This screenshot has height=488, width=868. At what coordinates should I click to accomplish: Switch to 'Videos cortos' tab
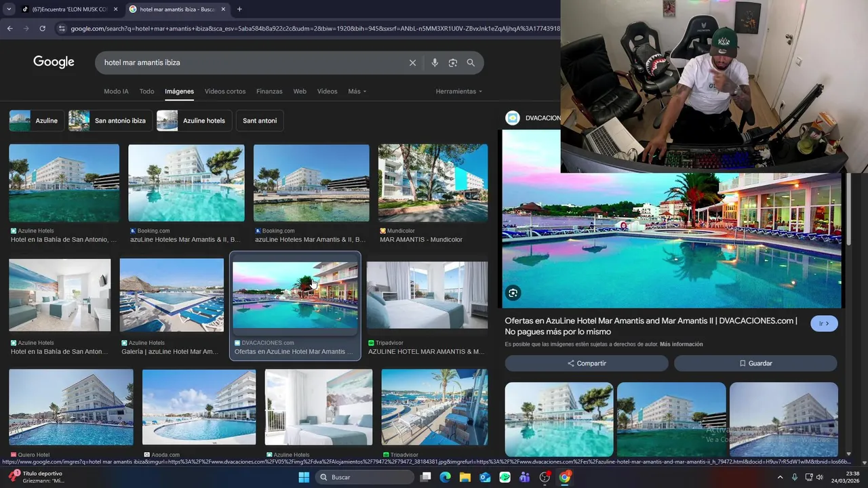(225, 91)
